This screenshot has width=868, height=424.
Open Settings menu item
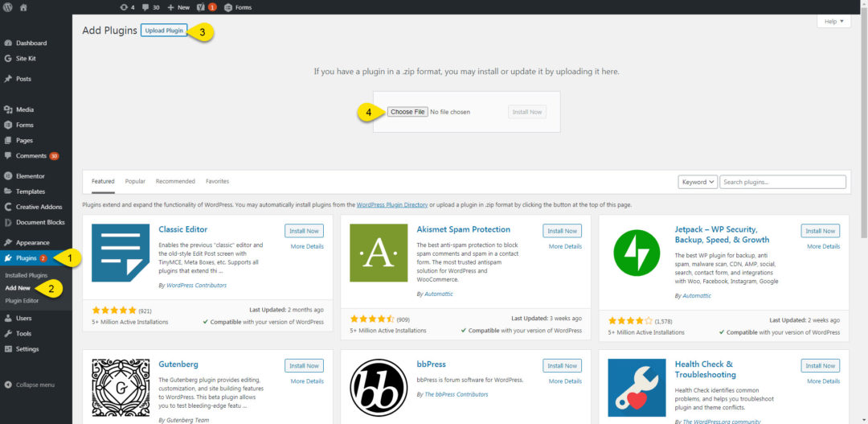[27, 349]
